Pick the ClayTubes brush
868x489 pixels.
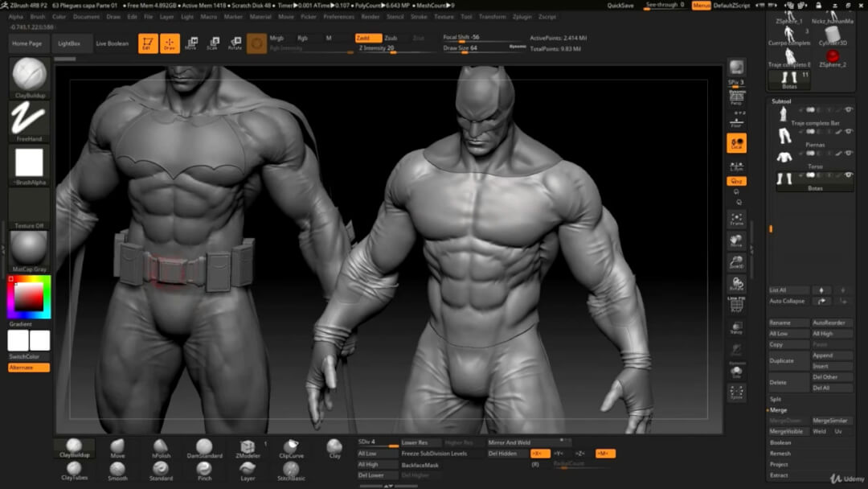[x=74, y=471]
